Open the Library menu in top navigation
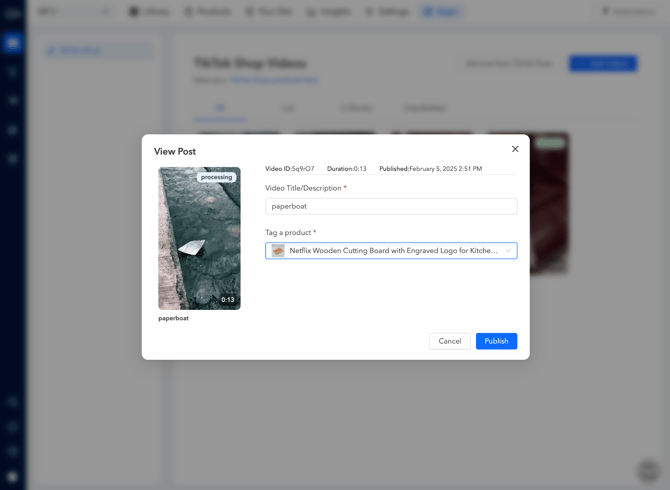 [x=149, y=12]
